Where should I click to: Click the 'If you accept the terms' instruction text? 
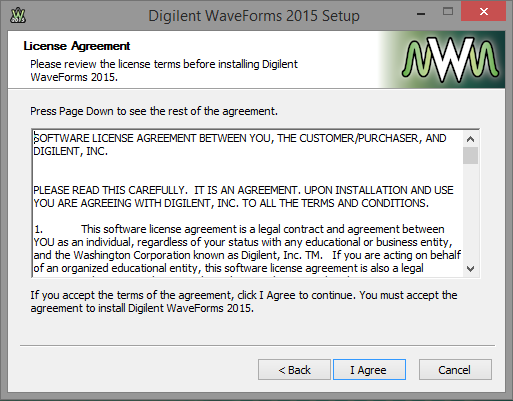[x=244, y=302]
